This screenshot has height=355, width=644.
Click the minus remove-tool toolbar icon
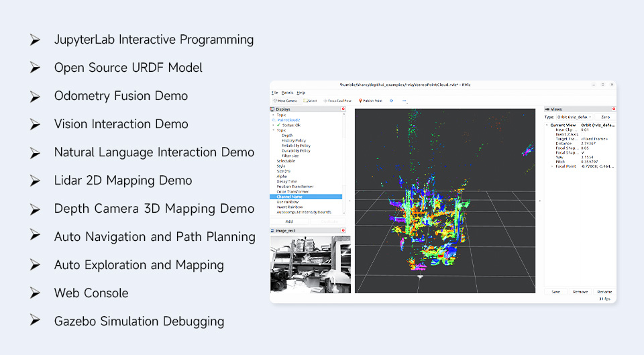click(404, 101)
